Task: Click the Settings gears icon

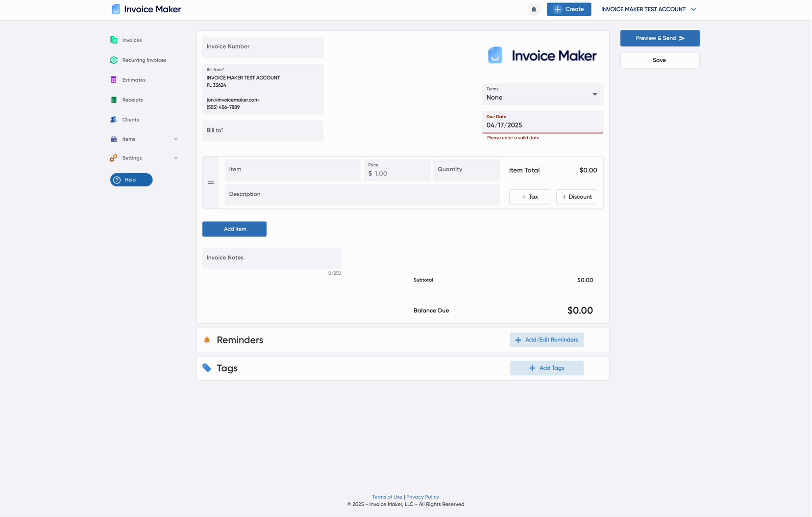Action: (114, 158)
